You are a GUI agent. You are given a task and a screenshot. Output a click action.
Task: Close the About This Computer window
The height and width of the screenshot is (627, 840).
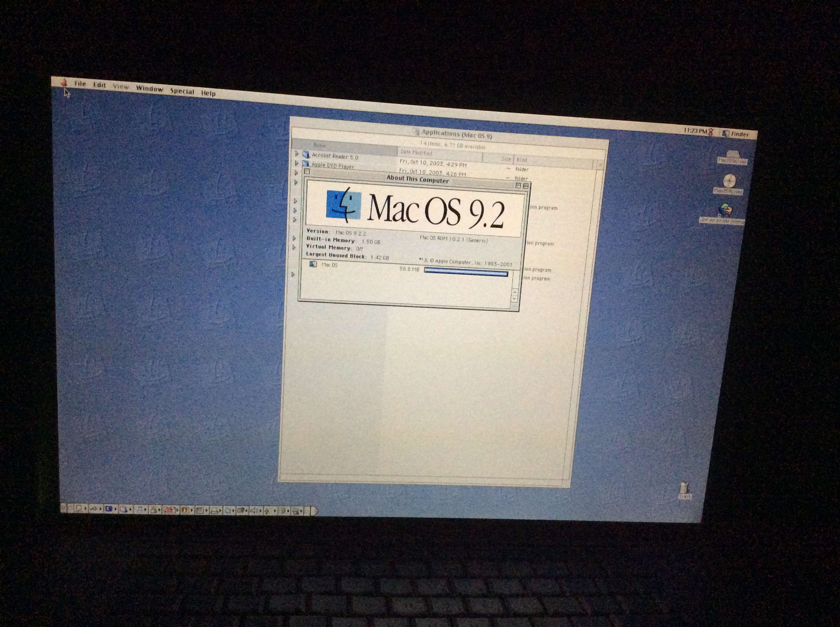coord(307,171)
